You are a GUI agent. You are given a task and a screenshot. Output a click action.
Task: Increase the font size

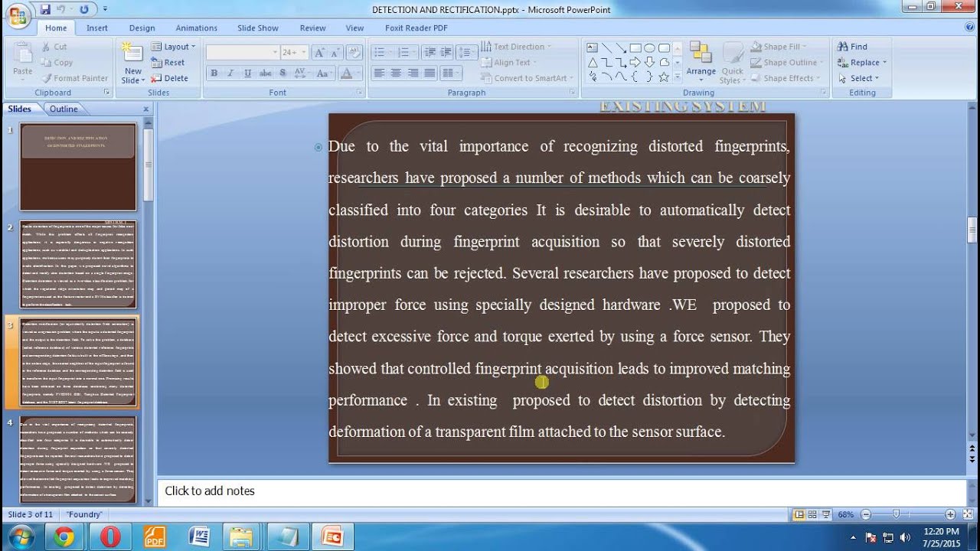coord(318,53)
